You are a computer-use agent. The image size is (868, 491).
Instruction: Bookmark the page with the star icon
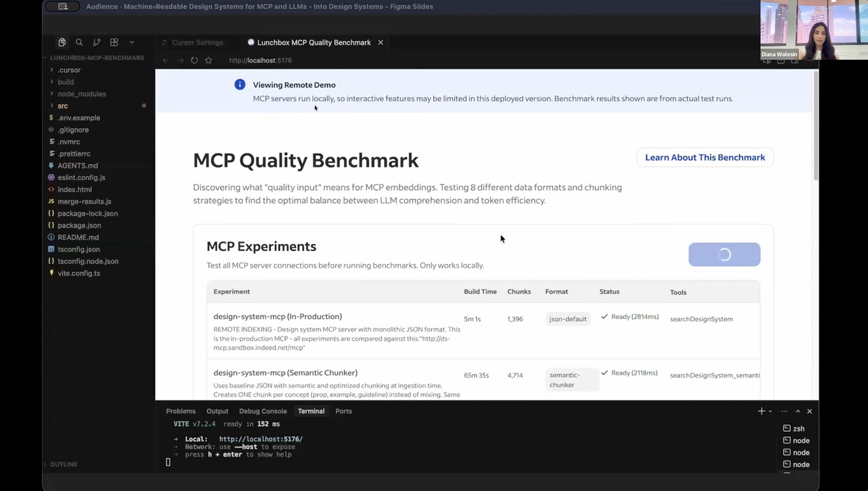point(208,60)
